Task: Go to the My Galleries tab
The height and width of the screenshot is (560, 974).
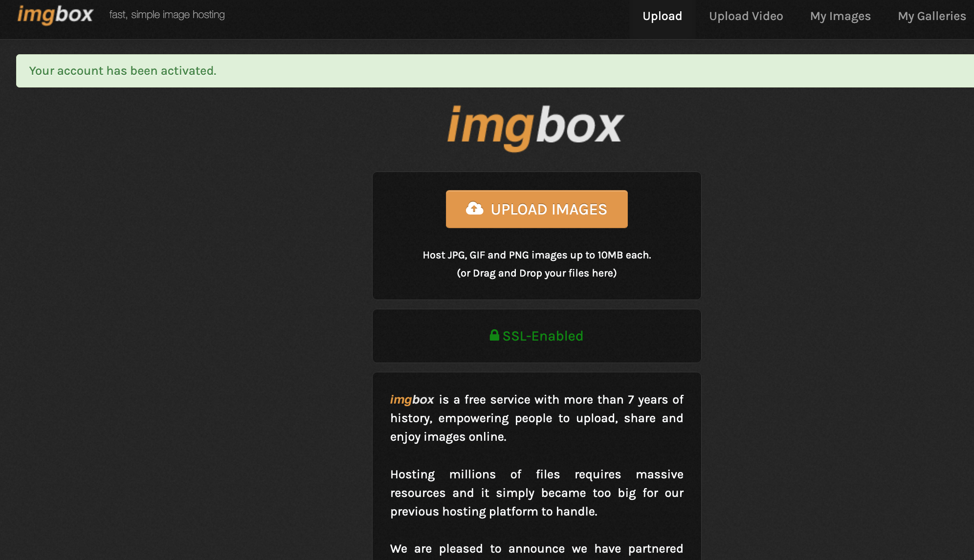Action: [x=932, y=16]
